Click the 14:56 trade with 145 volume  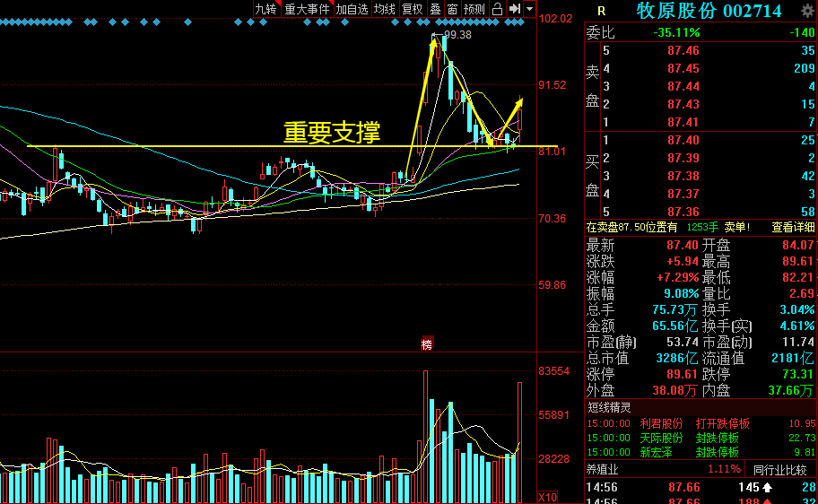(701, 487)
